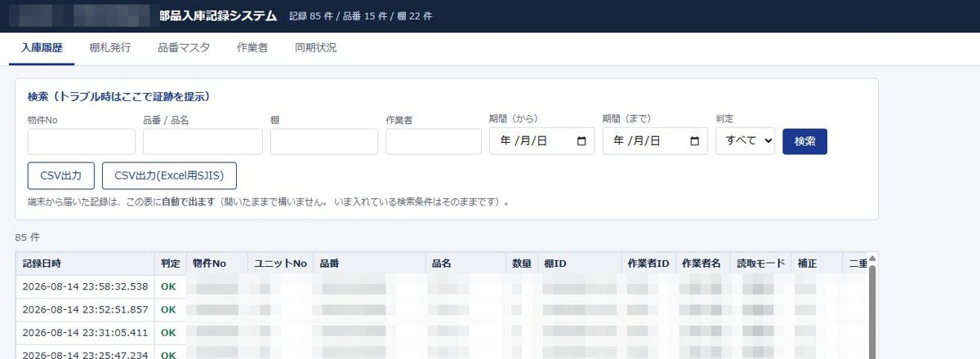This screenshot has width=980, height=359.
Task: Click the ユニットNo column header
Action: pos(280,264)
